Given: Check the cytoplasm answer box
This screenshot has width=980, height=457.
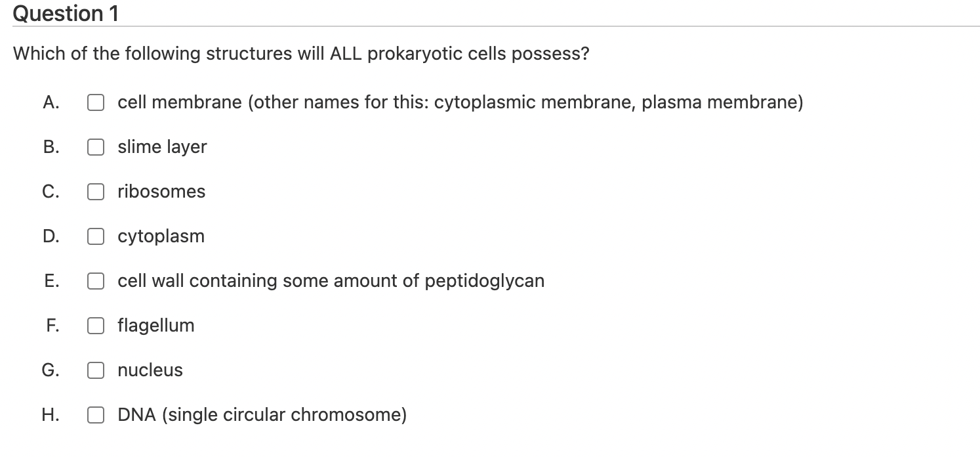Looking at the screenshot, I should (x=96, y=236).
